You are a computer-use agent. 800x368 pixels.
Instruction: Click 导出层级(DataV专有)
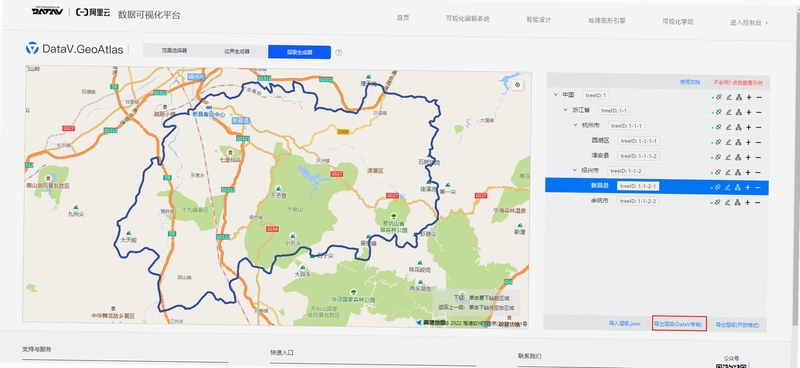point(679,324)
